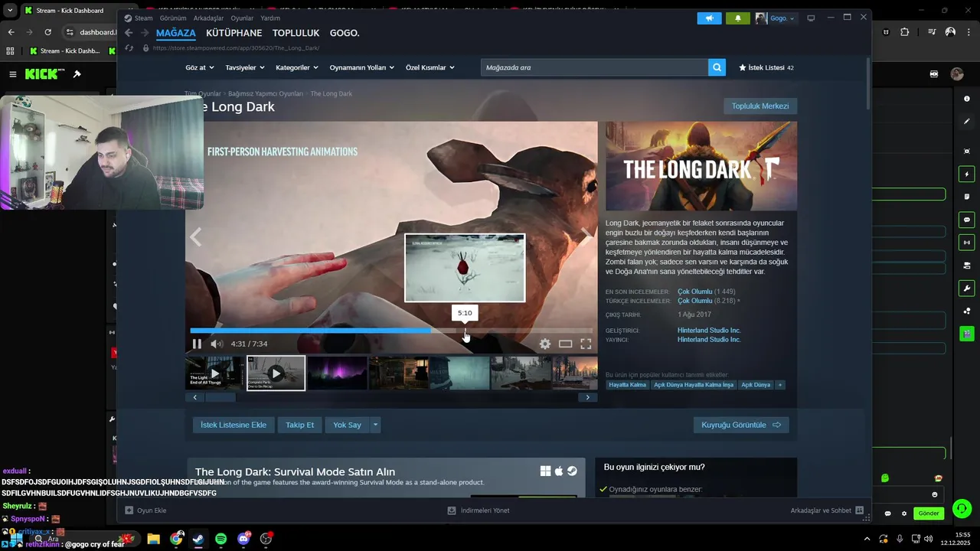This screenshot has width=980, height=551.
Task: Select the purple aurora screenshot thumbnail
Action: coord(337,373)
